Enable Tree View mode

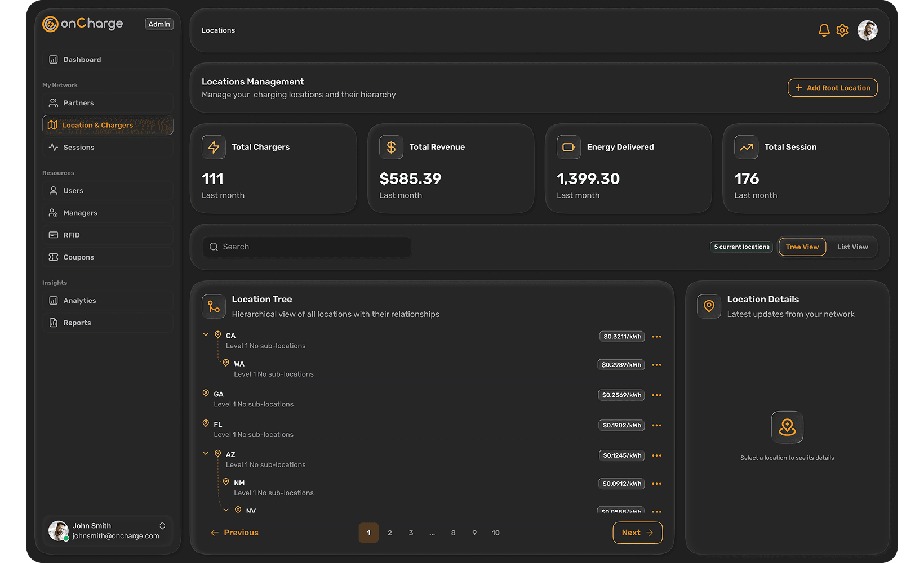click(x=802, y=247)
